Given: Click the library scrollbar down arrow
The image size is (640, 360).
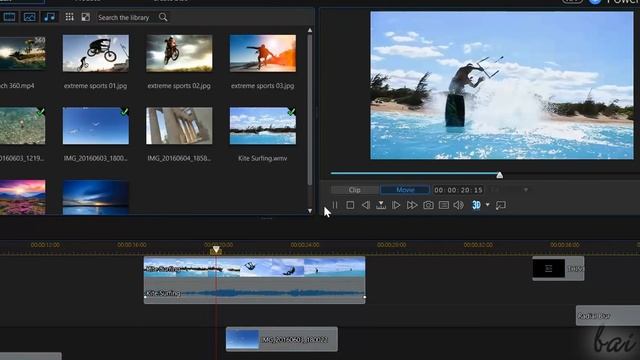Looking at the screenshot, I should click(x=310, y=211).
